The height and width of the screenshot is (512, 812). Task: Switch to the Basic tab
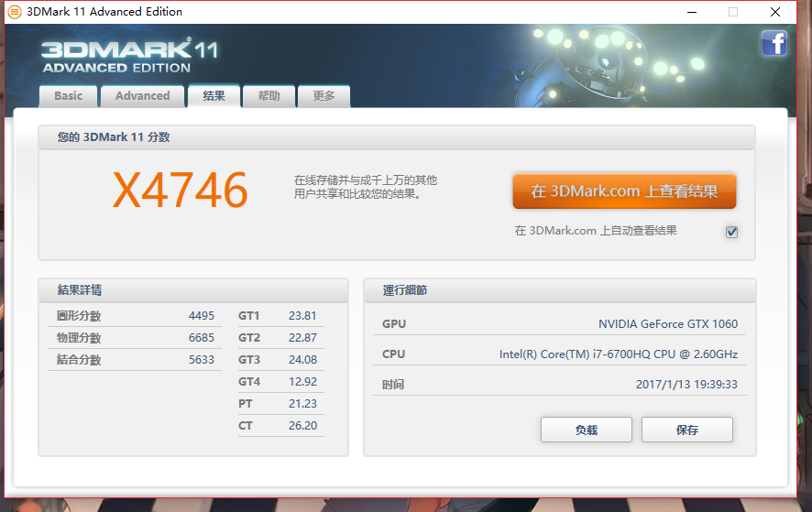click(x=69, y=96)
